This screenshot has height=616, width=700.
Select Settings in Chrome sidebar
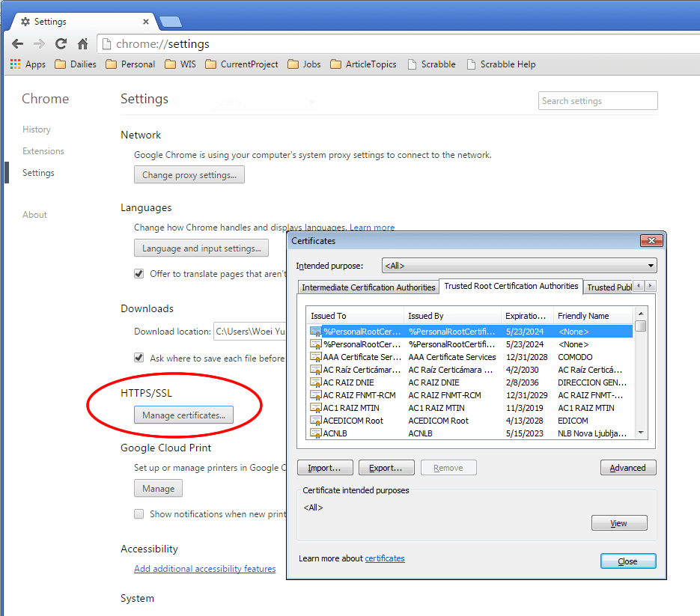coord(38,173)
